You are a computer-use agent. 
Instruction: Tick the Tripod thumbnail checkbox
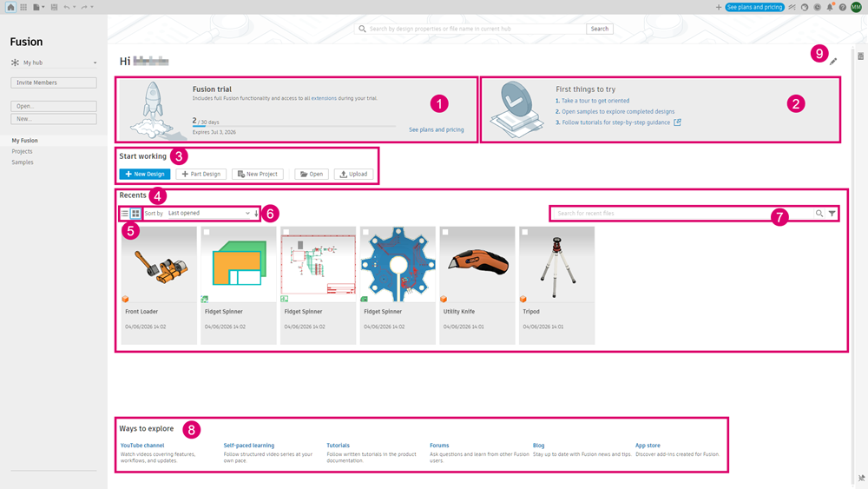tap(525, 232)
